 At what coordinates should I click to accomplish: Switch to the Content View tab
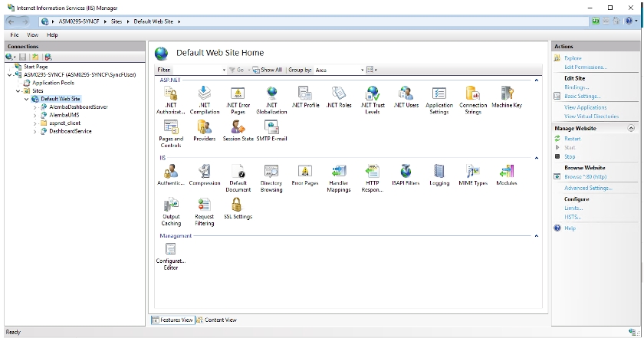217,320
